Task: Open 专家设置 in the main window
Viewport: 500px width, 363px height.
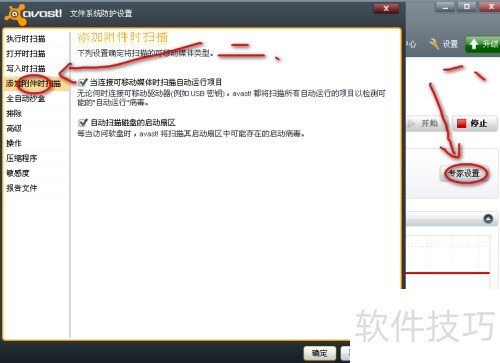Action: click(x=464, y=173)
